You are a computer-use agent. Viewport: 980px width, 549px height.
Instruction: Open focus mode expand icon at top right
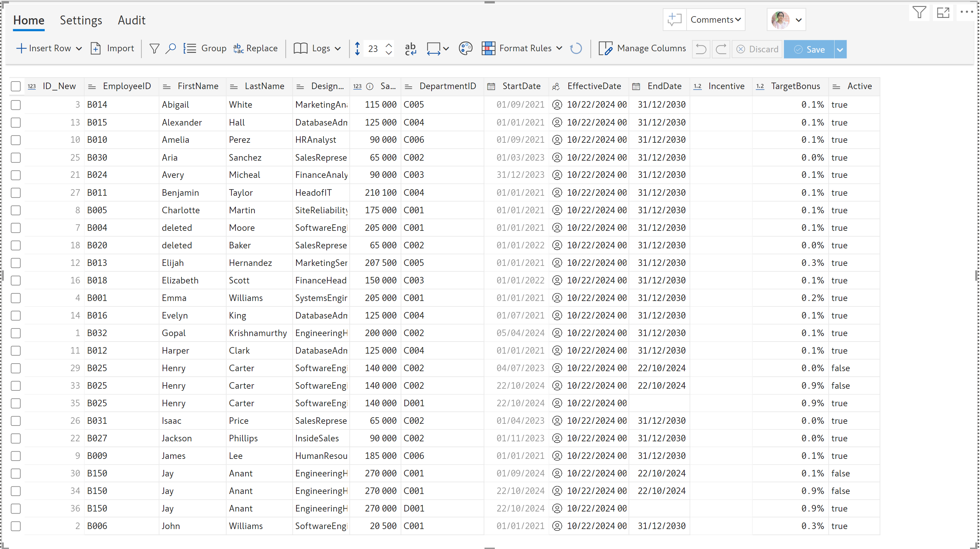pyautogui.click(x=943, y=12)
